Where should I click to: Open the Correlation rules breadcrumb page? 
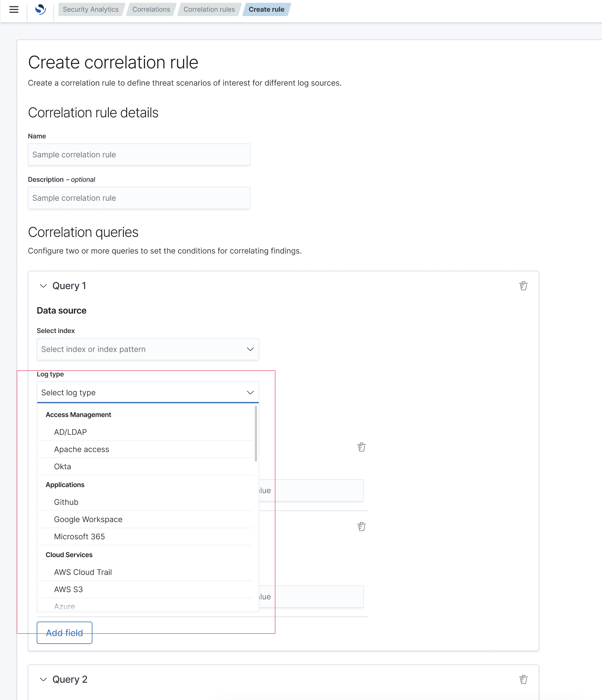point(209,9)
